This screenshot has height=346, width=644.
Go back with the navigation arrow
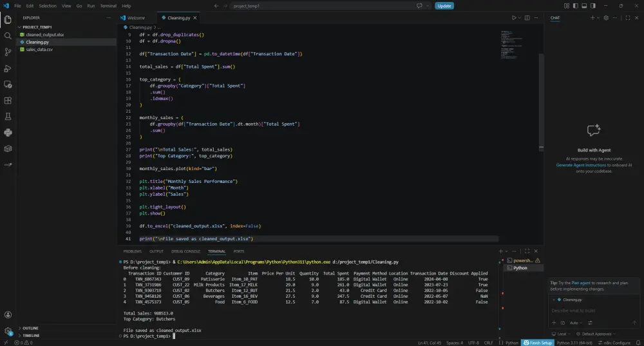(216, 6)
